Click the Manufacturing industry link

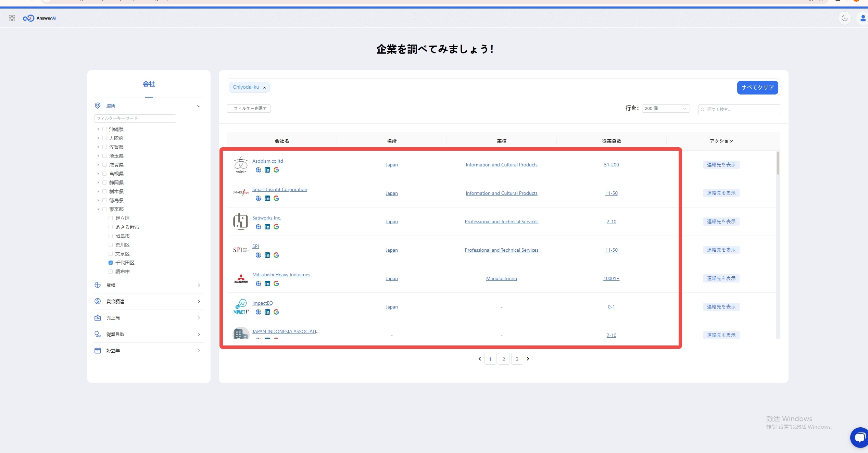click(501, 278)
